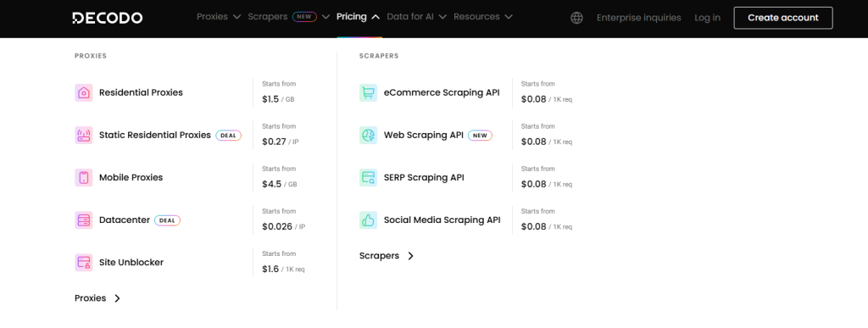
Task: Click the DEAL badge on Static Residential Proxies
Action: click(229, 135)
